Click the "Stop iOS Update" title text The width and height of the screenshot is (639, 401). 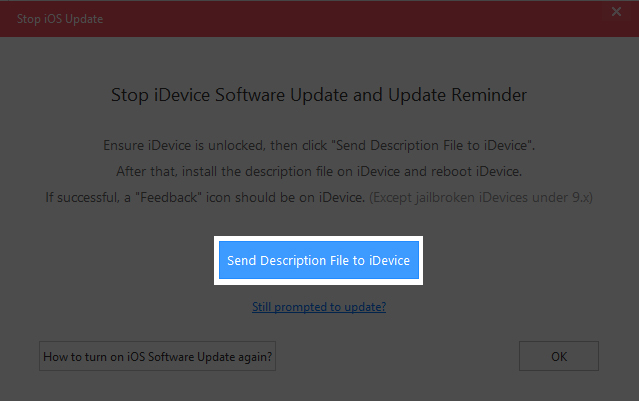click(x=59, y=19)
